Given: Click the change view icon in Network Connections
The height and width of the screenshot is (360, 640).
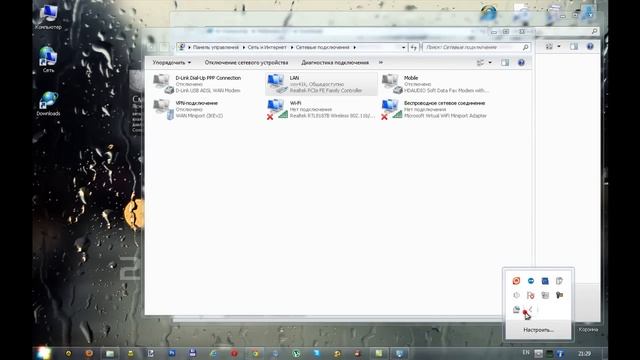Looking at the screenshot, I should point(481,62).
